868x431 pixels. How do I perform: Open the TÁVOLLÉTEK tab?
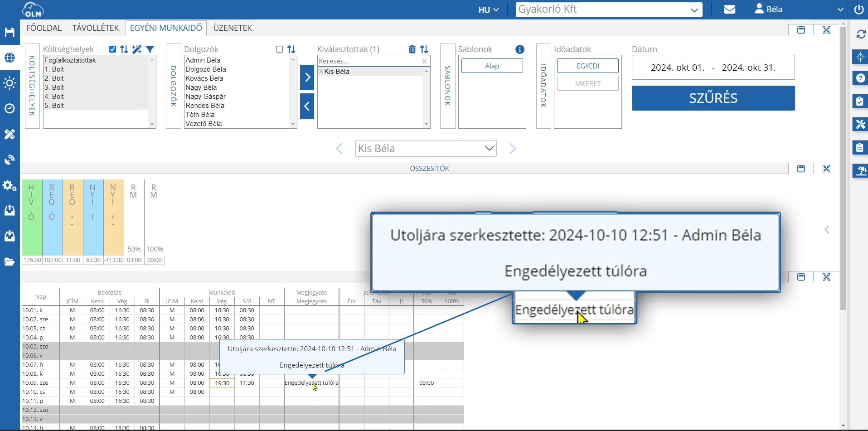96,28
